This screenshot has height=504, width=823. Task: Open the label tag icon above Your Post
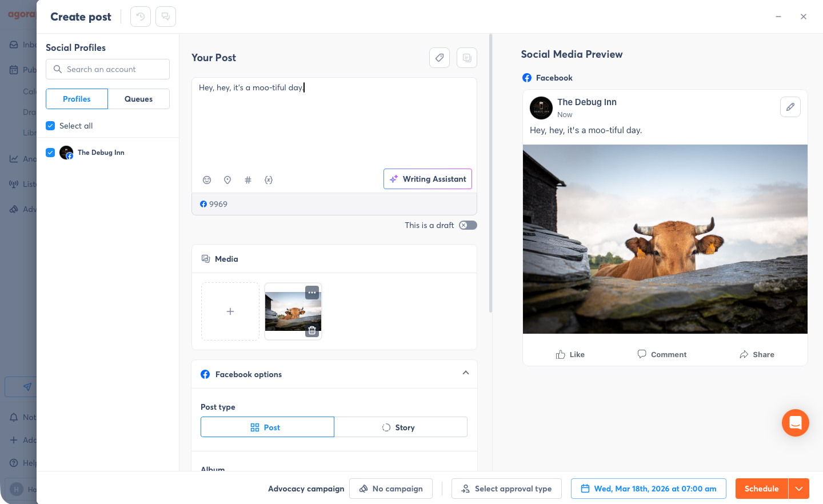click(440, 58)
